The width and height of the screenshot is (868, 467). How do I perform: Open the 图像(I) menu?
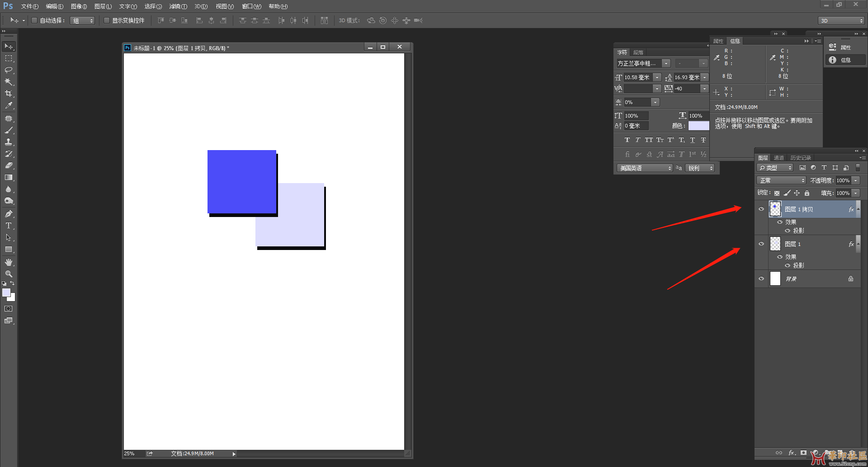tap(79, 6)
